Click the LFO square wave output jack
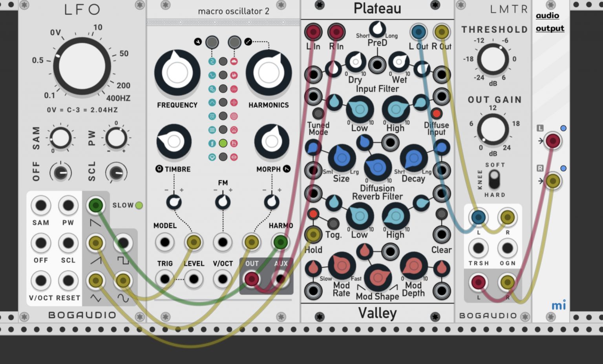Viewport: 603px width, 364px height. 123,243
